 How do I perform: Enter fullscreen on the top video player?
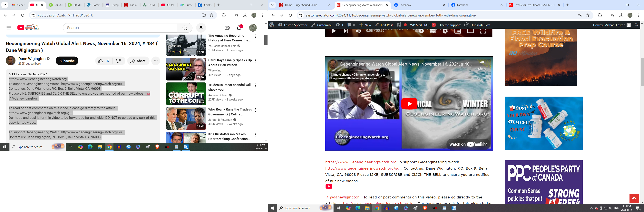tap(483, 31)
